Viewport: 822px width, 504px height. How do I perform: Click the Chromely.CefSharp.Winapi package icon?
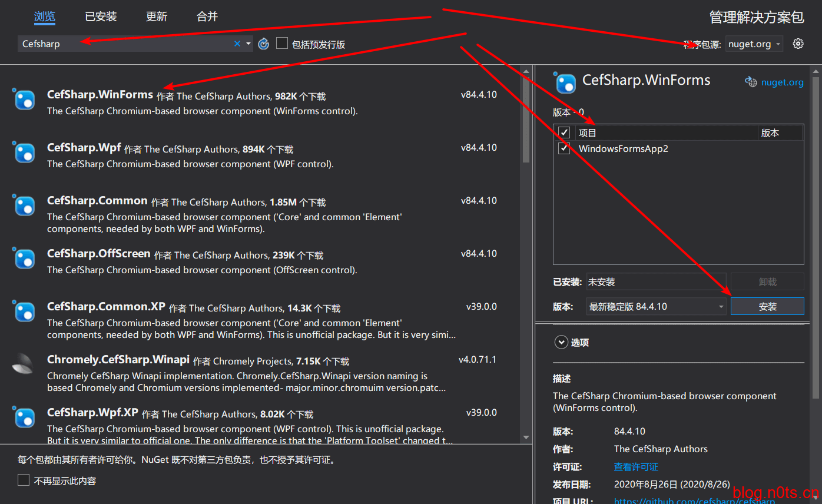point(24,364)
